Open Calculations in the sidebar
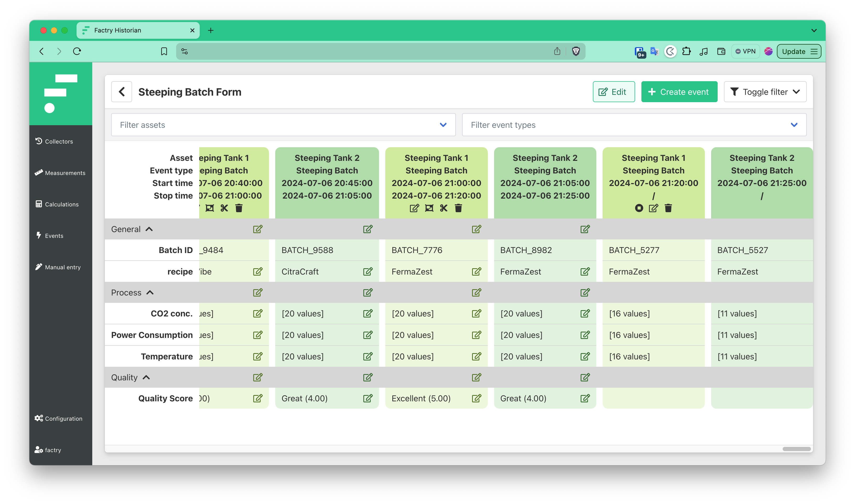The height and width of the screenshot is (504, 855). tap(57, 204)
